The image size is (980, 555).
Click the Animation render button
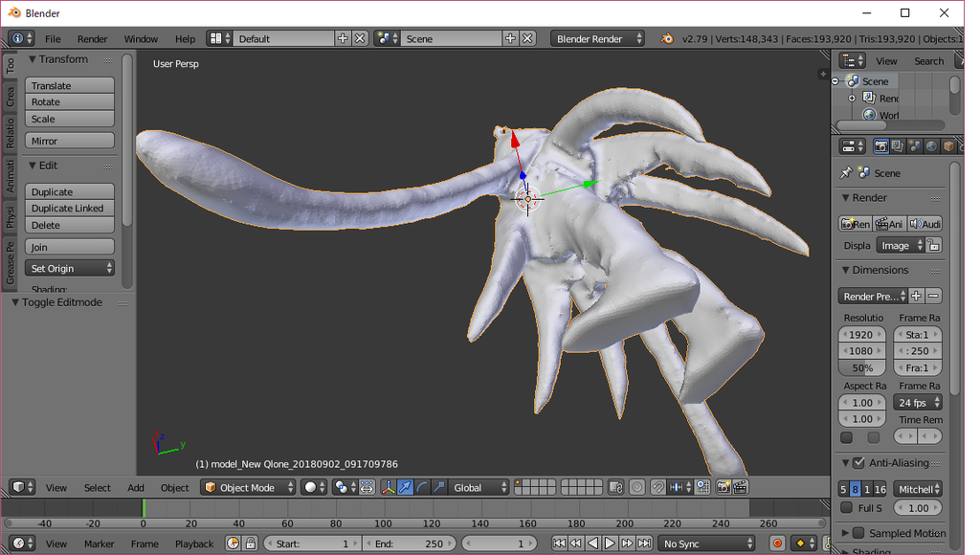(x=890, y=224)
